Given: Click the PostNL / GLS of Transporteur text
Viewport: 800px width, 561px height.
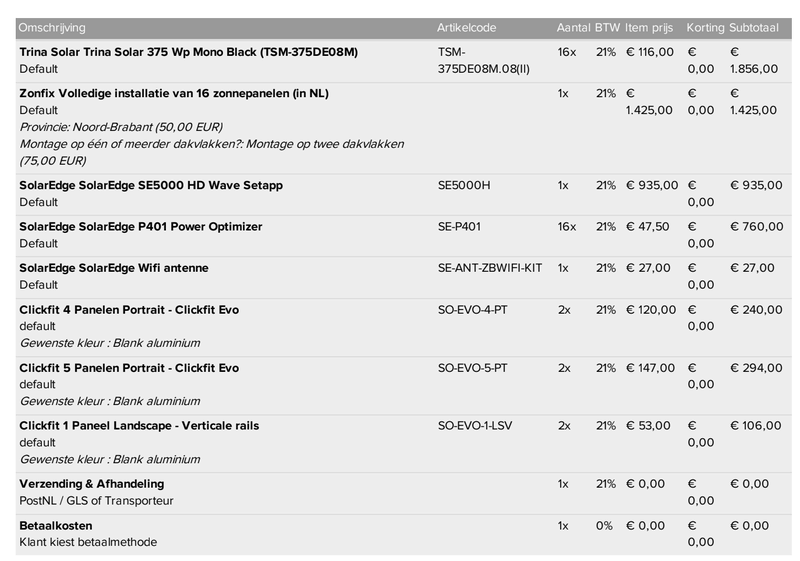Looking at the screenshot, I should [96, 500].
